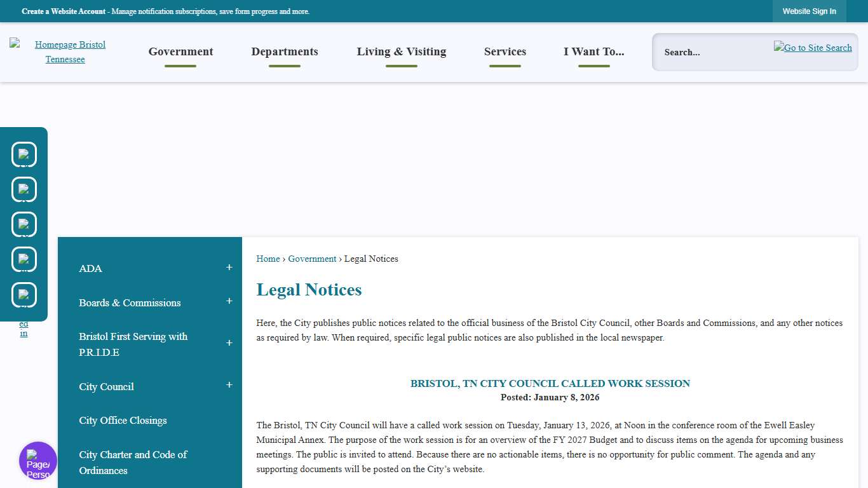Click the bottom social icon in sidebar

pos(24,295)
